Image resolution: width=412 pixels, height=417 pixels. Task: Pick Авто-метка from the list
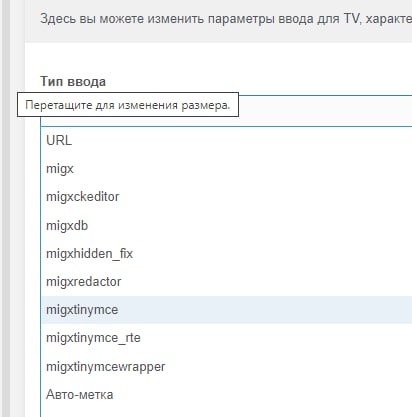coord(227,395)
